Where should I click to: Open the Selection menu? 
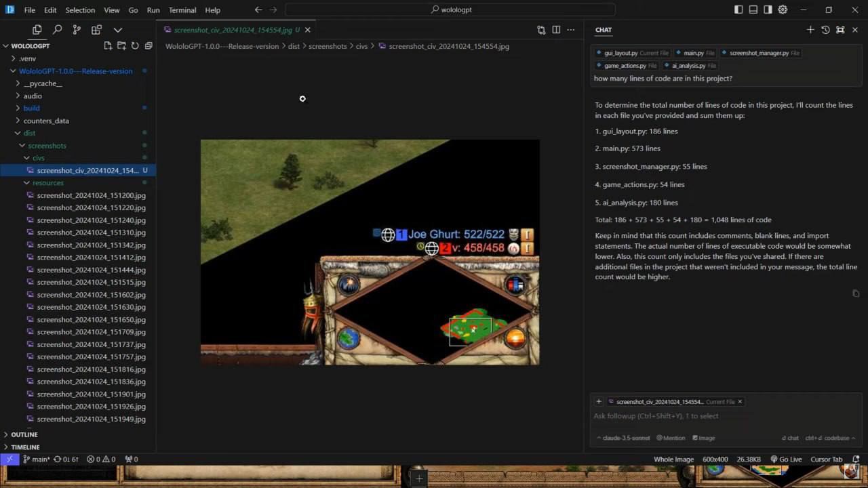coord(80,10)
